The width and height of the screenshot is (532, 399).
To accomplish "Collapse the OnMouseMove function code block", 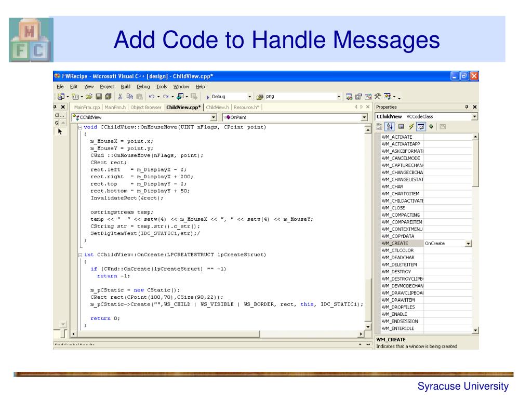I will 80,127.
